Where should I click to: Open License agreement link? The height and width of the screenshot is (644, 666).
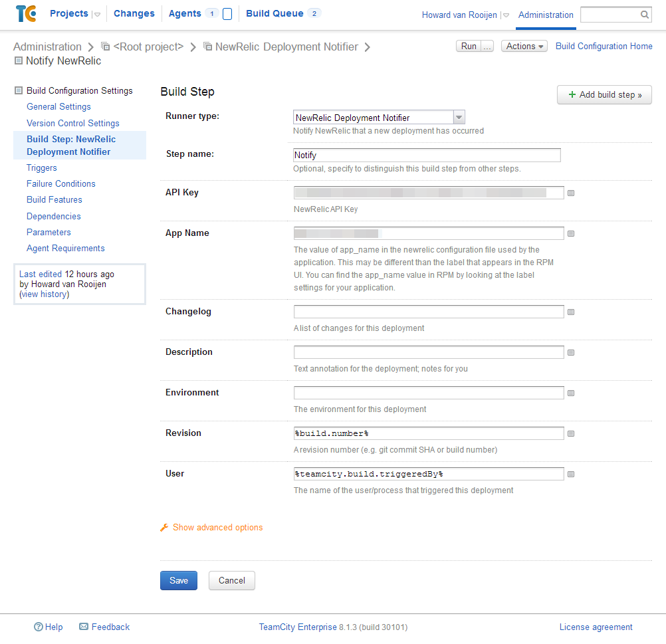click(596, 627)
